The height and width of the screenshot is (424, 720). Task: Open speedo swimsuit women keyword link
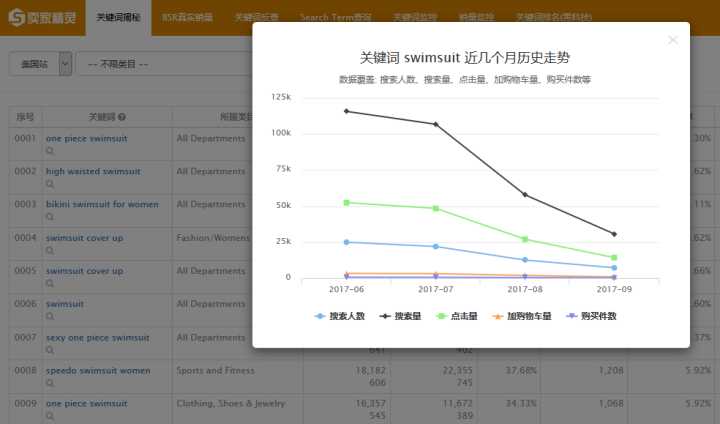pyautogui.click(x=98, y=370)
